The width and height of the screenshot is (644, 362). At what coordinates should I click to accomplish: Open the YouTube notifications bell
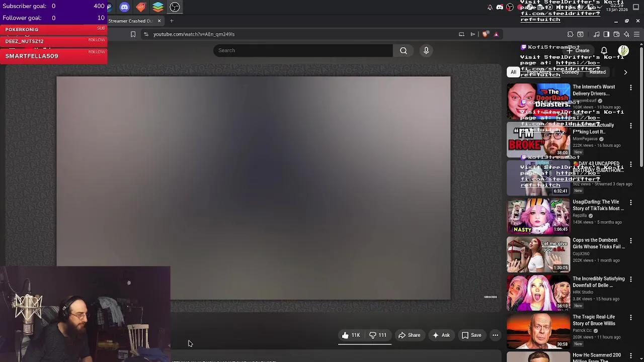tap(604, 50)
